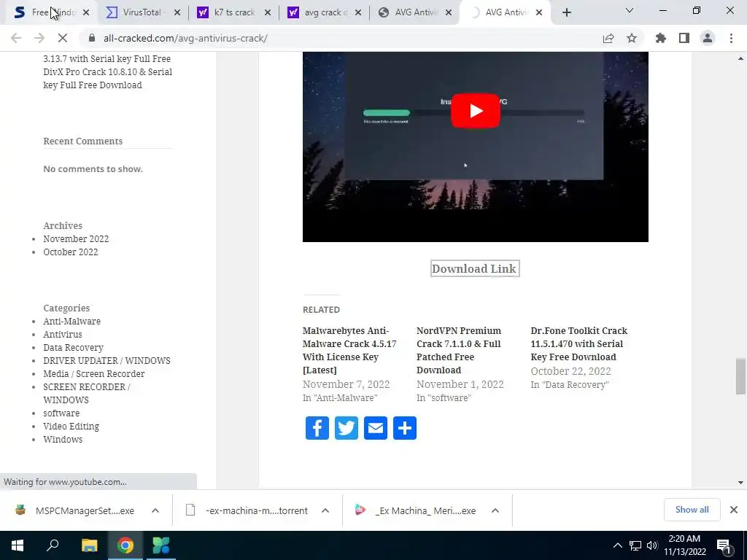
Task: Open Anti-Malware category
Action: click(x=72, y=321)
